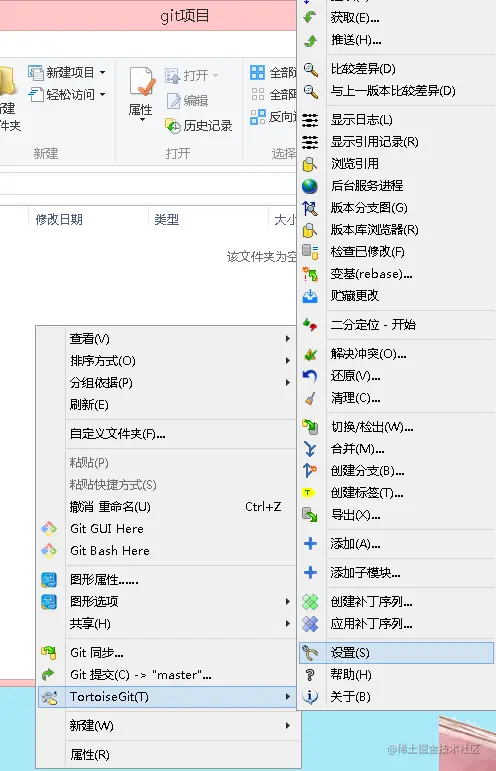Viewport: 496px width, 771px height.
Task: Click the Create tag (创建标签) yellow icon
Action: (x=308, y=492)
